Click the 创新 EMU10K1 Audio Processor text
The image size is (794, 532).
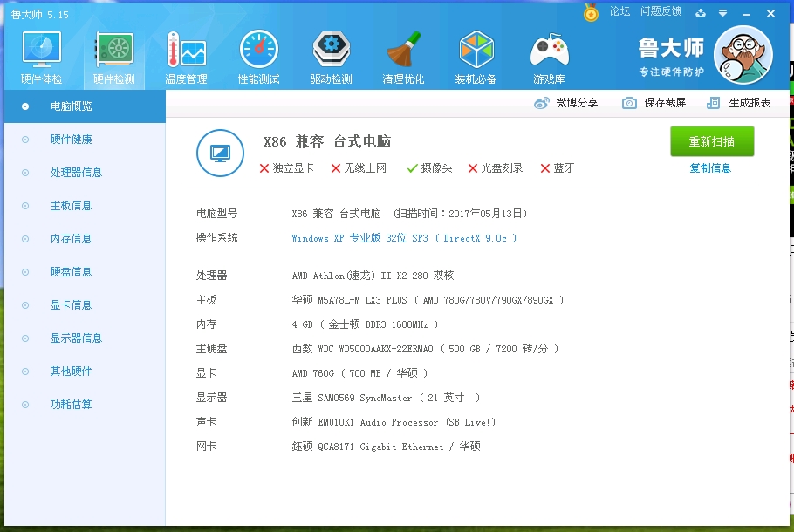pyautogui.click(x=394, y=422)
